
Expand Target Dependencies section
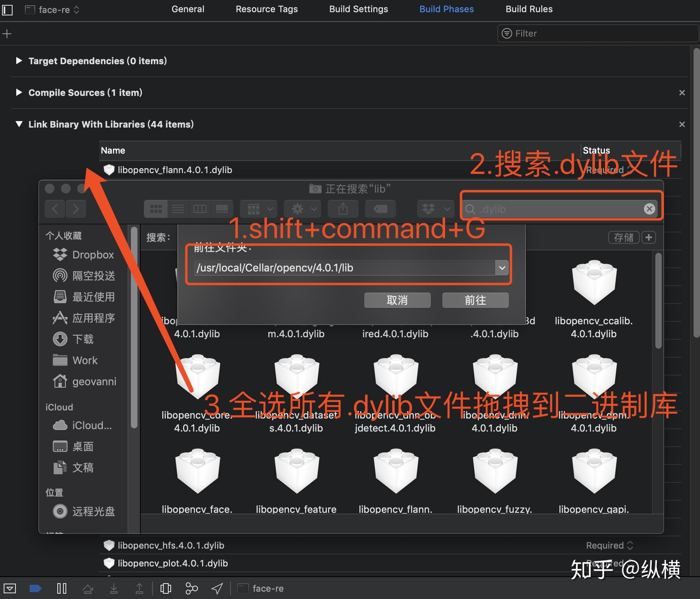pos(19,61)
